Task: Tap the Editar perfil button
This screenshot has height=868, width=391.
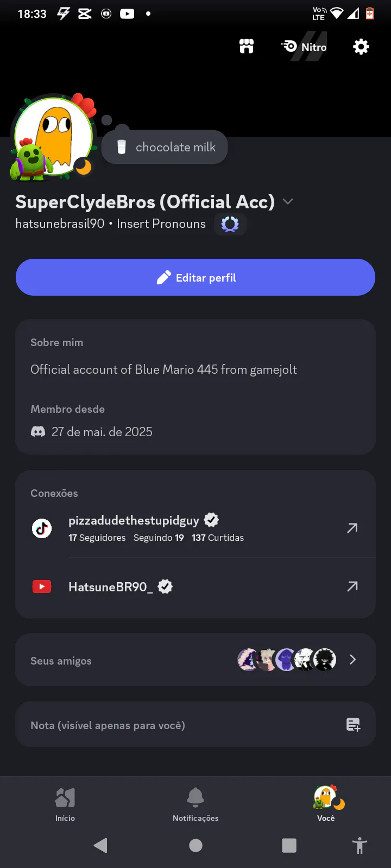Action: point(195,277)
